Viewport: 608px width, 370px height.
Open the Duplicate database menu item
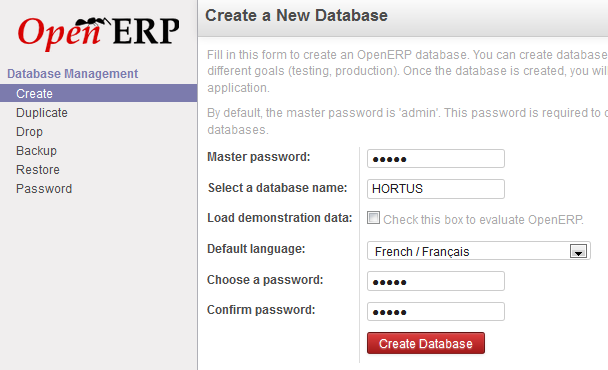[42, 112]
